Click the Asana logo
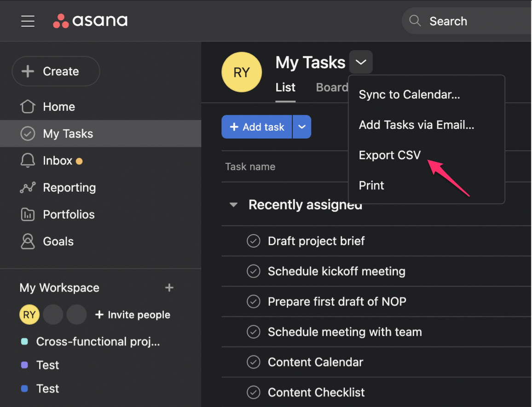This screenshot has height=407, width=532. (x=90, y=21)
